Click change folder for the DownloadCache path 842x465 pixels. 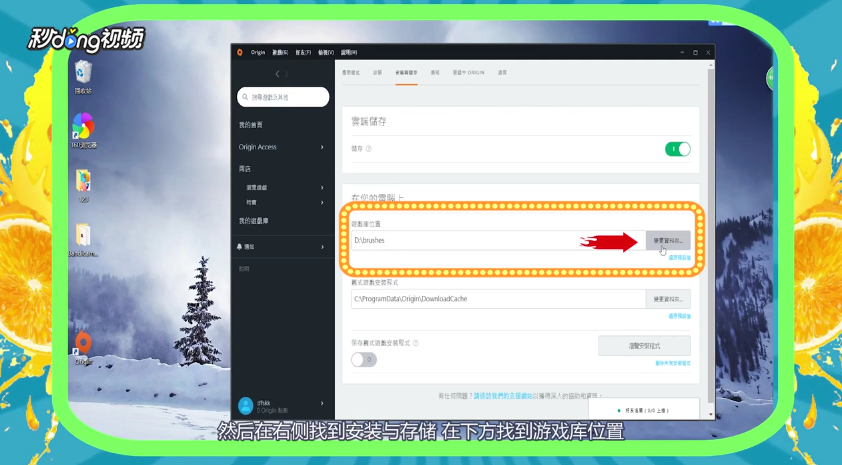[x=668, y=299]
